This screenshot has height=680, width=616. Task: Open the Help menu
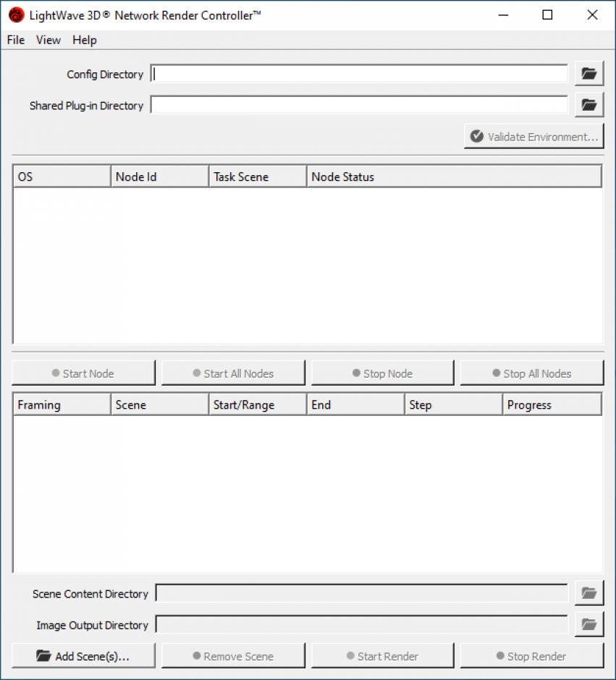click(84, 40)
